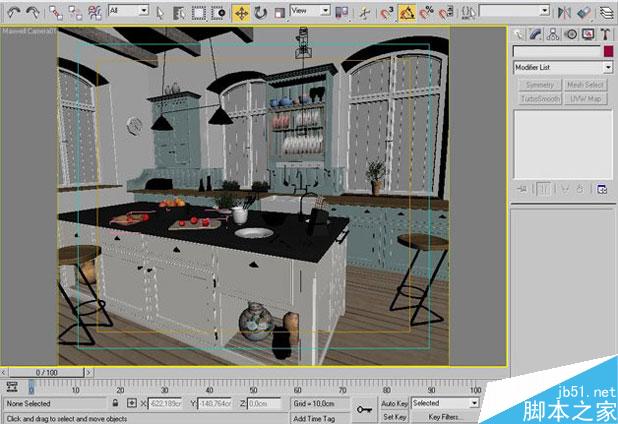This screenshot has height=424, width=618.
Task: Click the Y coordinate input field
Action: point(215,404)
